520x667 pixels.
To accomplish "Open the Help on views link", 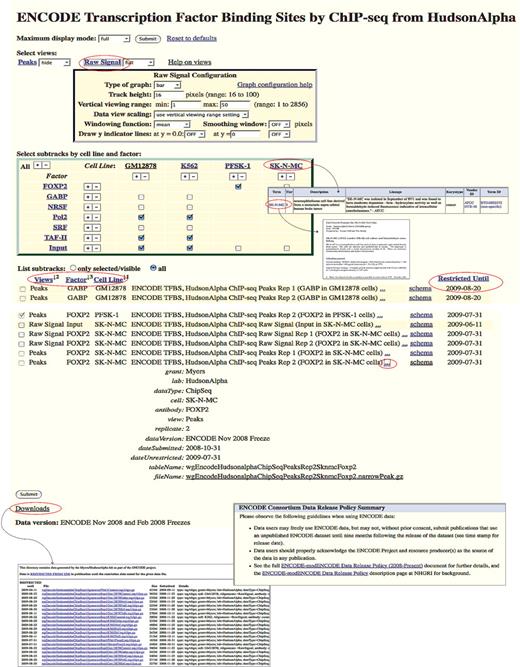I will (189, 62).
